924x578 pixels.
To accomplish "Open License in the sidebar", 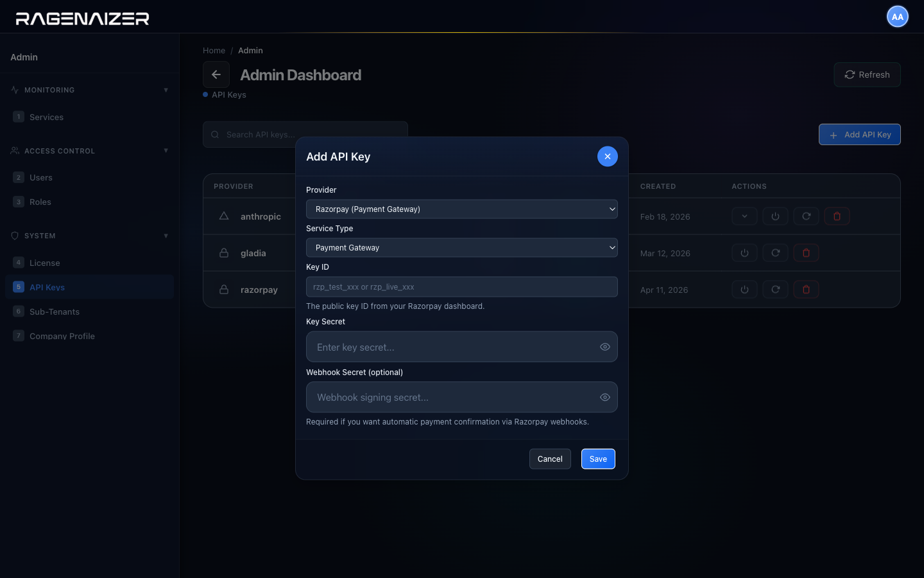I will [89, 263].
